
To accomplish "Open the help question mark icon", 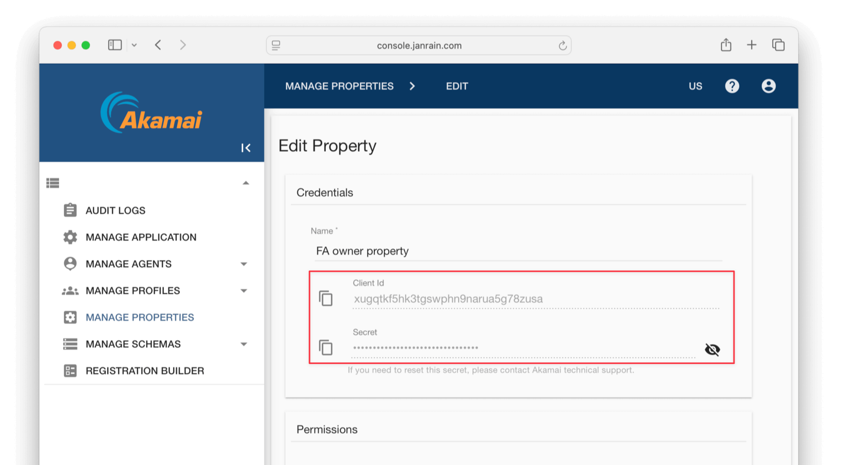I will click(732, 86).
